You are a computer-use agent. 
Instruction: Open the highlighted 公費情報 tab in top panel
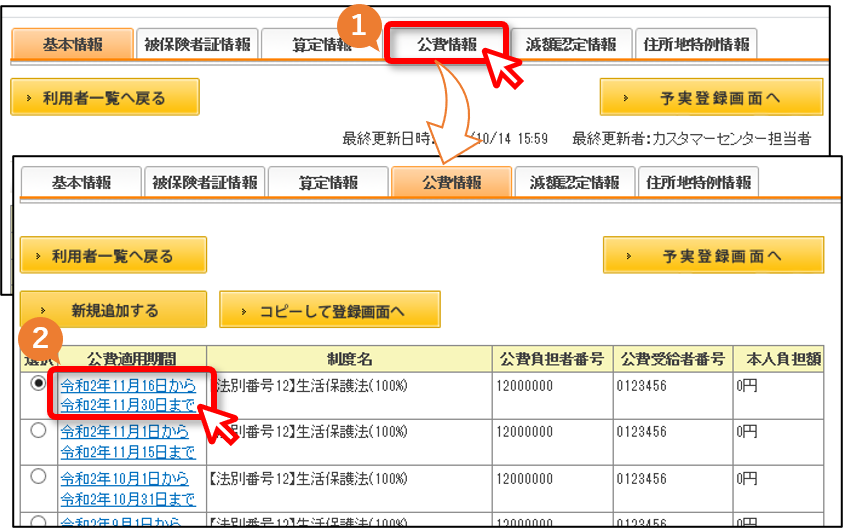[447, 44]
